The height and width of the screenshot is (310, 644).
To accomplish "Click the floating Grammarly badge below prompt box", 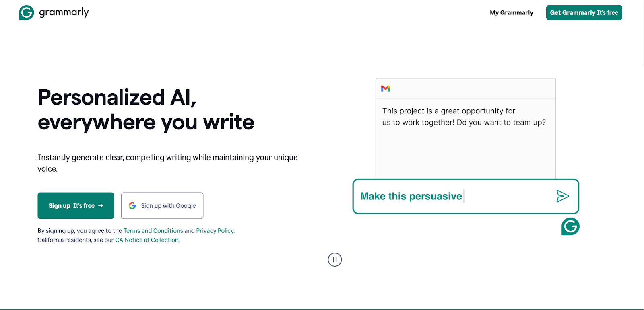I will [570, 226].
